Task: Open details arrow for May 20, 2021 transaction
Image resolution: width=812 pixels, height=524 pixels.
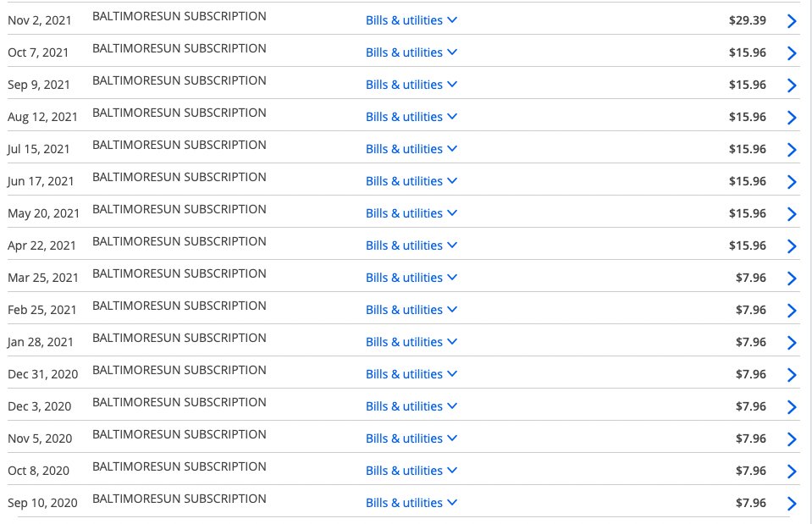Action: [792, 213]
